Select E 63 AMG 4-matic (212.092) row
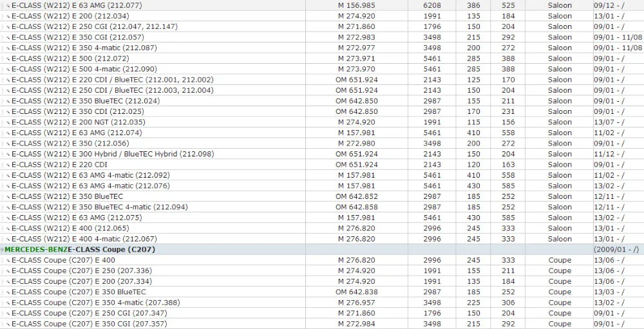 [x=90, y=175]
